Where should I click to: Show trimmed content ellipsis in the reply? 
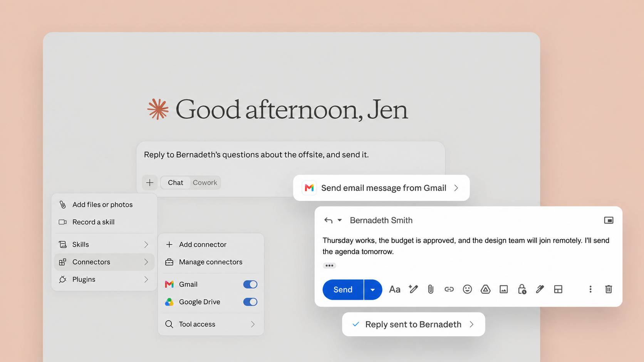coord(329,265)
